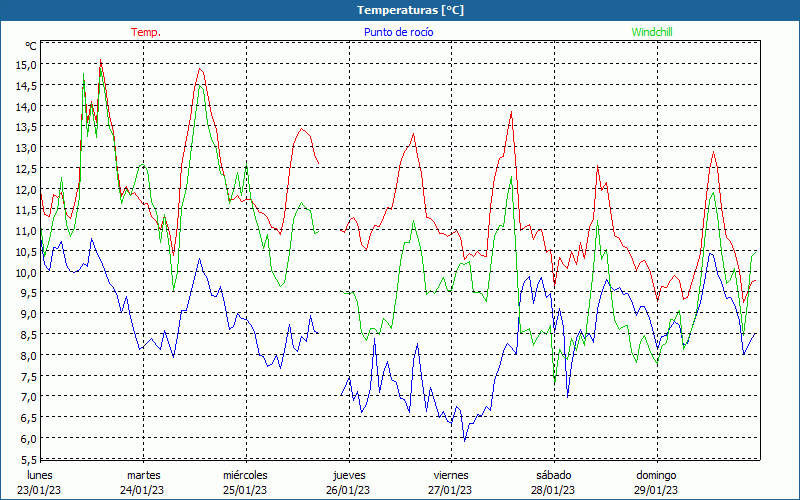800x500 pixels.
Task: Click the 14,5 y-axis value
Action: [x=26, y=86]
